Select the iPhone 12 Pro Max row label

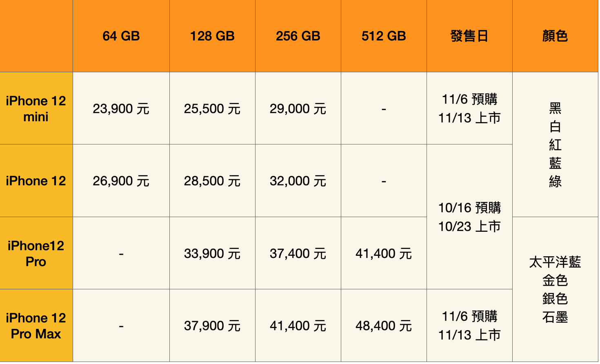tap(36, 326)
